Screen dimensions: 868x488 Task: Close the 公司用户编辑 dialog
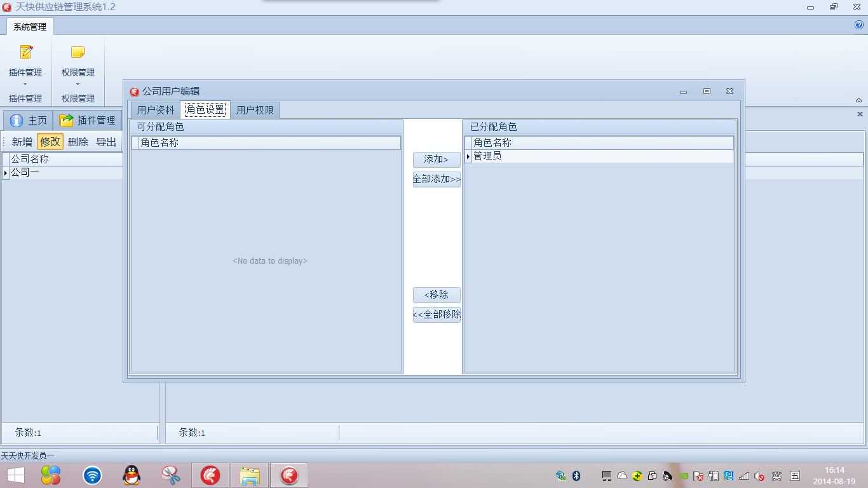coord(729,91)
